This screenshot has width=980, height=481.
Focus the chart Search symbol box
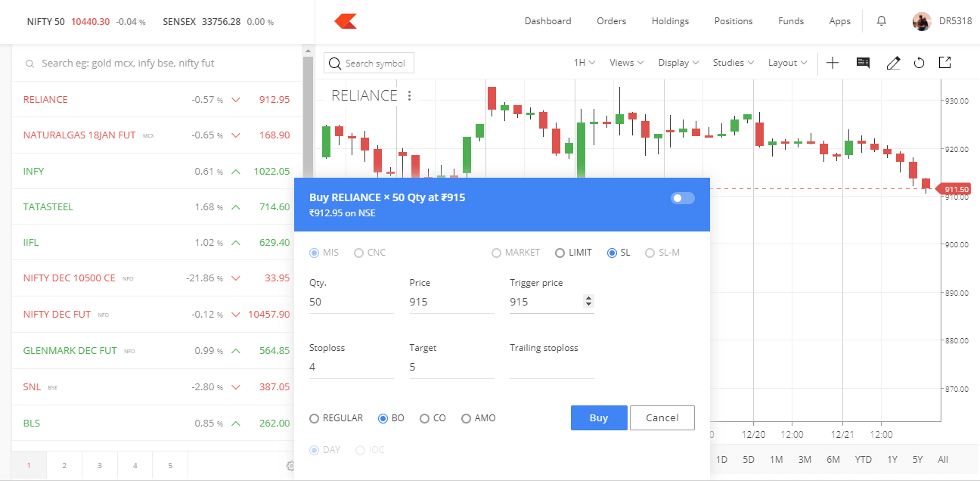coord(369,64)
